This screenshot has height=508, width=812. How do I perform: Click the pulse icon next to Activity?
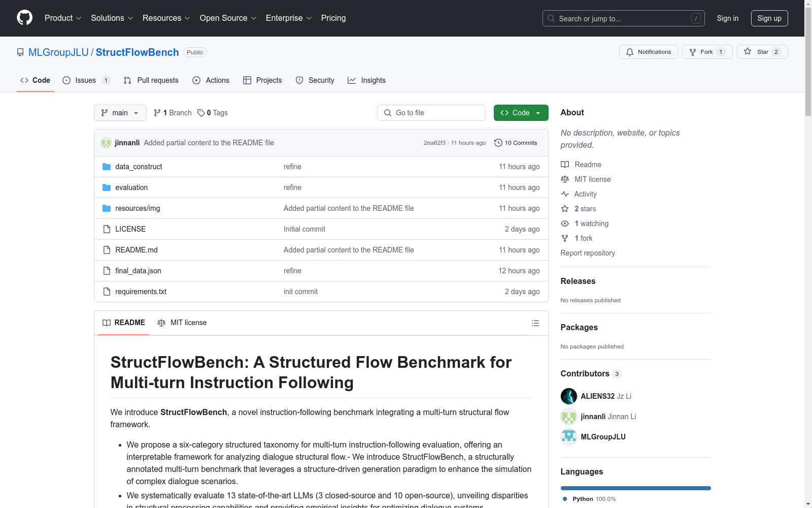565,194
